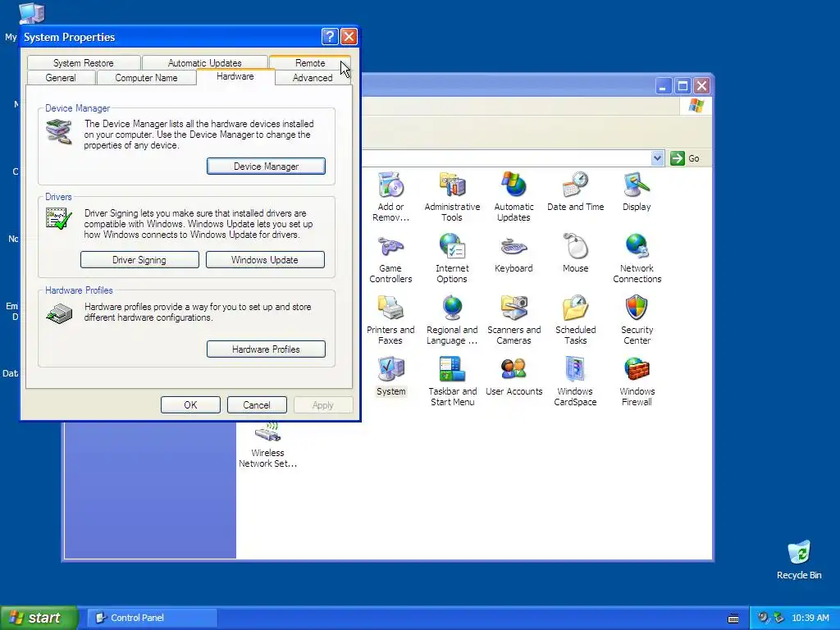Open the Mouse icon
Screen dimensions: 840x630
[x=575, y=253]
